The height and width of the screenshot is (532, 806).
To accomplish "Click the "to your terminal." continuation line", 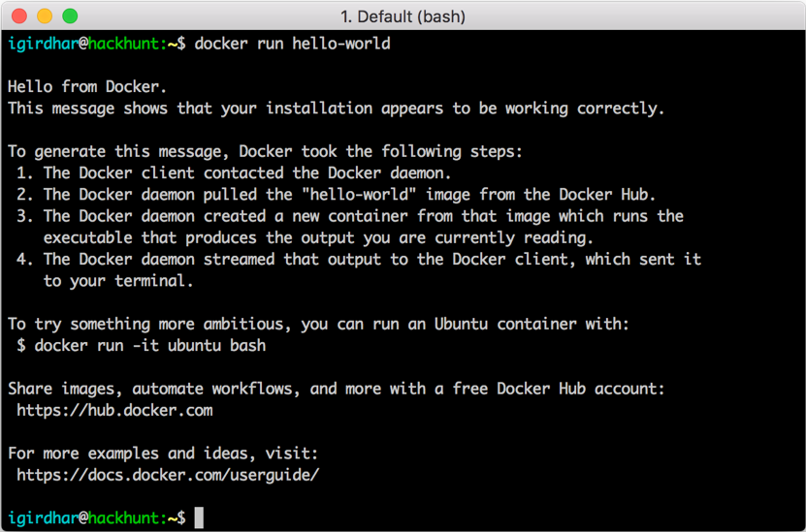I will [118, 281].
